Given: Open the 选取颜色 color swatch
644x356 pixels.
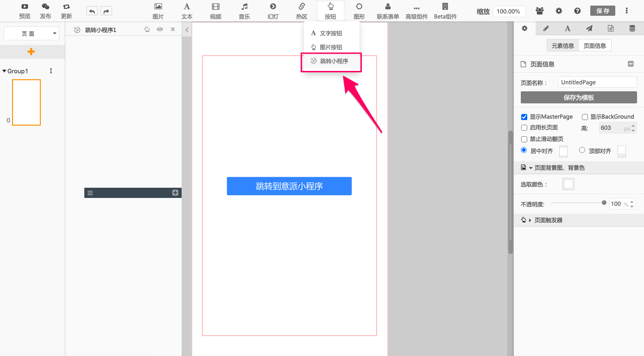Looking at the screenshot, I should coord(568,184).
